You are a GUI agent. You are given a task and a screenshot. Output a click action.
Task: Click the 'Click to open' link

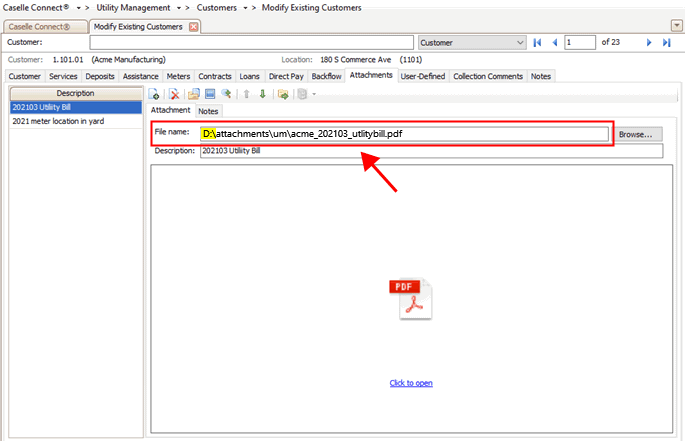pyautogui.click(x=411, y=383)
